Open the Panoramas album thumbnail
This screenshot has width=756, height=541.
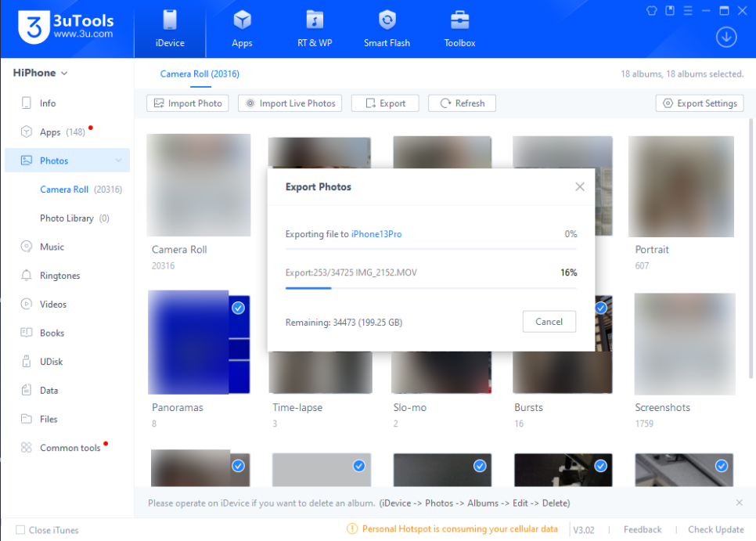(x=199, y=342)
